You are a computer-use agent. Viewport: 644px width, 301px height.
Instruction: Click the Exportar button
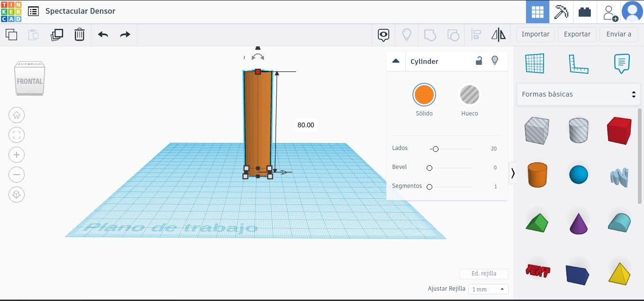pos(577,34)
